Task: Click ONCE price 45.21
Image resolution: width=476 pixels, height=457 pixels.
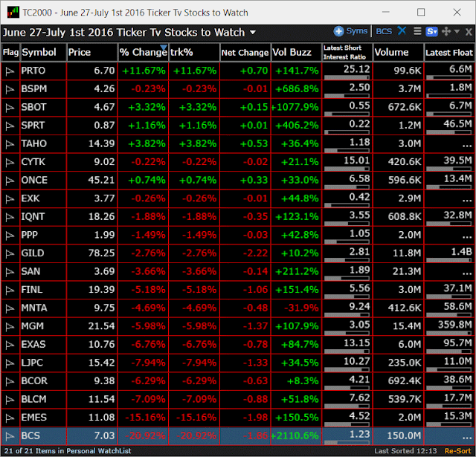Action: [x=101, y=180]
